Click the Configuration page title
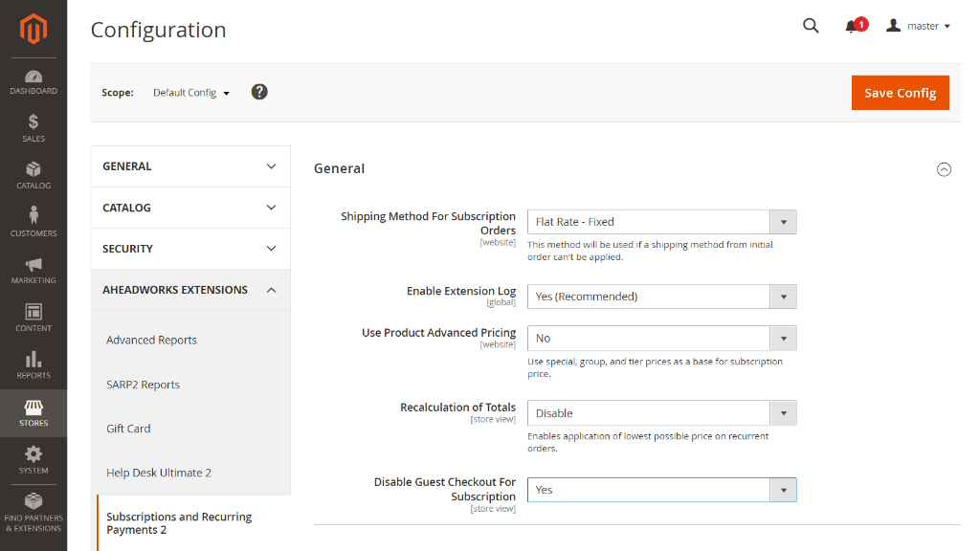This screenshot has width=980, height=551. click(158, 30)
